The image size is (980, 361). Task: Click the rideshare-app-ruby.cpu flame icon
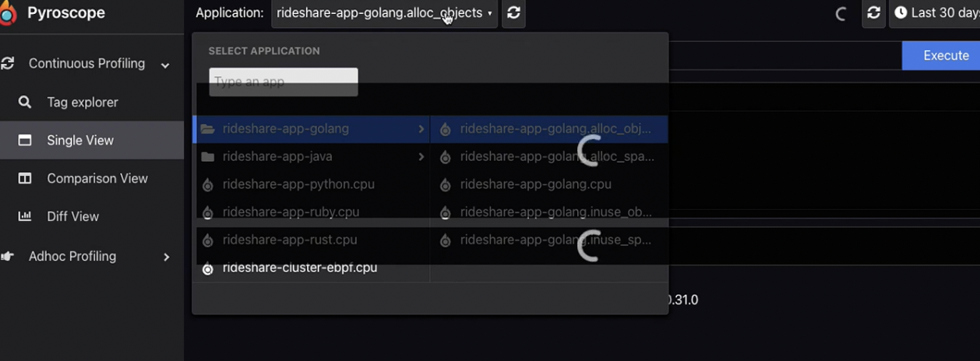pyautogui.click(x=207, y=212)
